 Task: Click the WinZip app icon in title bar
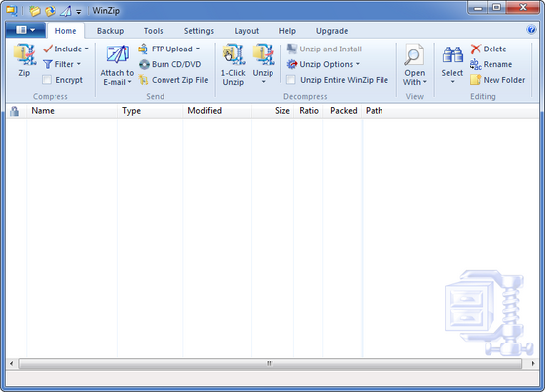click(x=12, y=11)
